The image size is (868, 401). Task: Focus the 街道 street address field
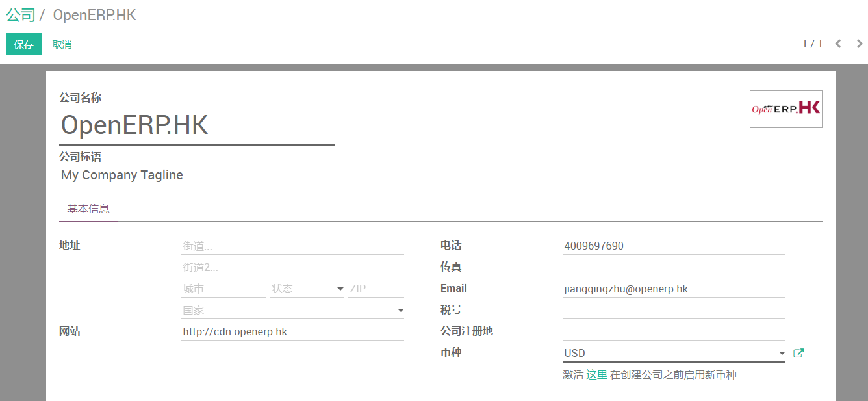(292, 246)
